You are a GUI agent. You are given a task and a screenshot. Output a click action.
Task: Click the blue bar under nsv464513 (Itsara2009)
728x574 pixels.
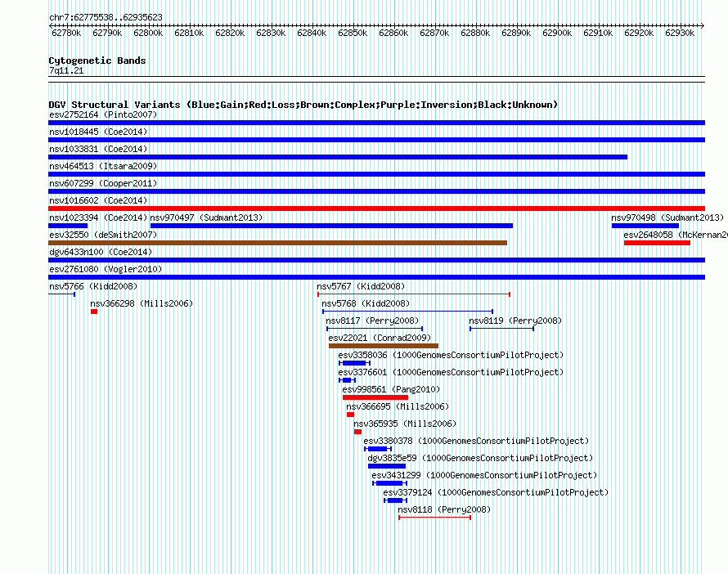(376, 174)
